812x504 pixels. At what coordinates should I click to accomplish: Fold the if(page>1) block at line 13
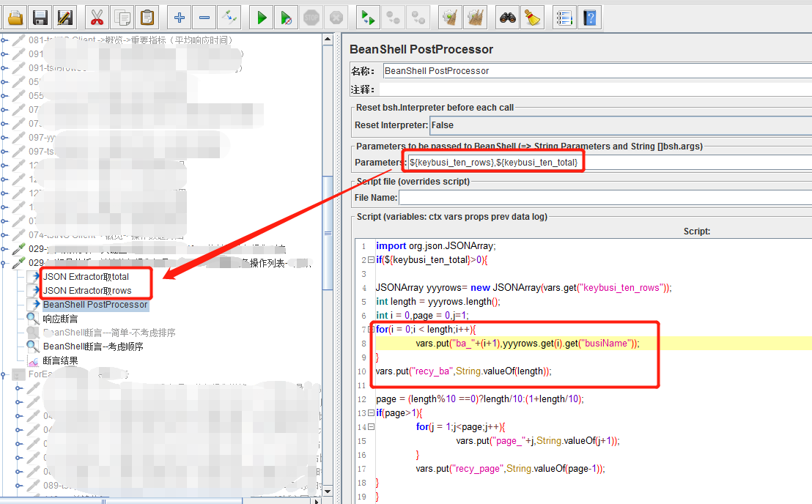coord(371,413)
